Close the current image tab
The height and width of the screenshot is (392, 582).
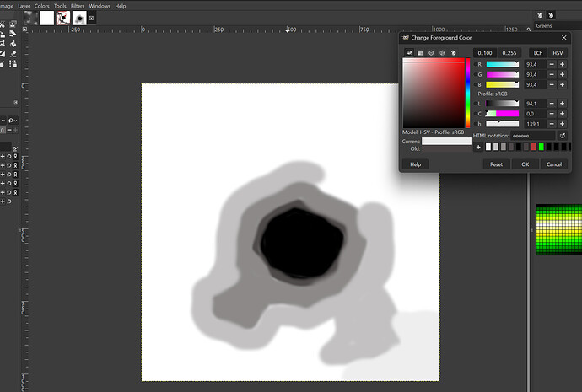(x=91, y=18)
